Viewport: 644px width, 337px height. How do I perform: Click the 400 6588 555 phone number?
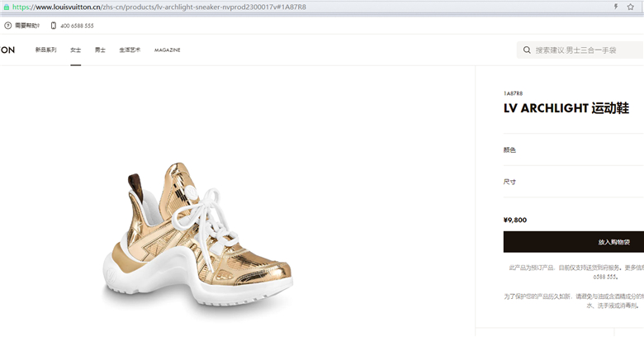point(78,26)
